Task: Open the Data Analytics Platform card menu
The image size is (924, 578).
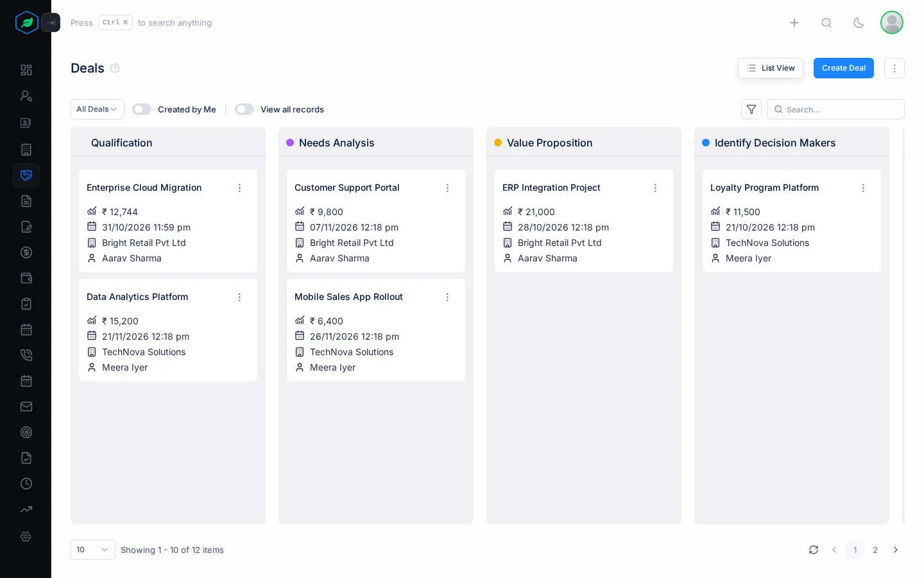Action: (x=239, y=297)
